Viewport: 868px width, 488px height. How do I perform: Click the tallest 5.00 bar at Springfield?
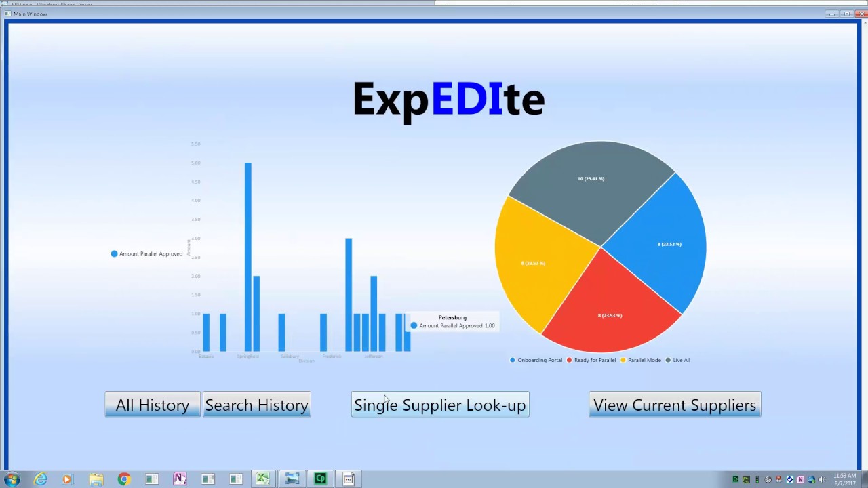click(248, 257)
